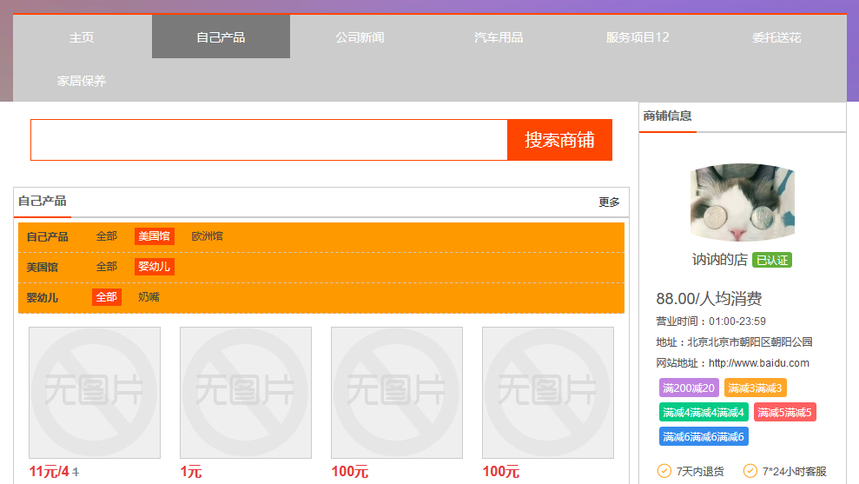
Task: Click the shop search input field
Action: [269, 140]
